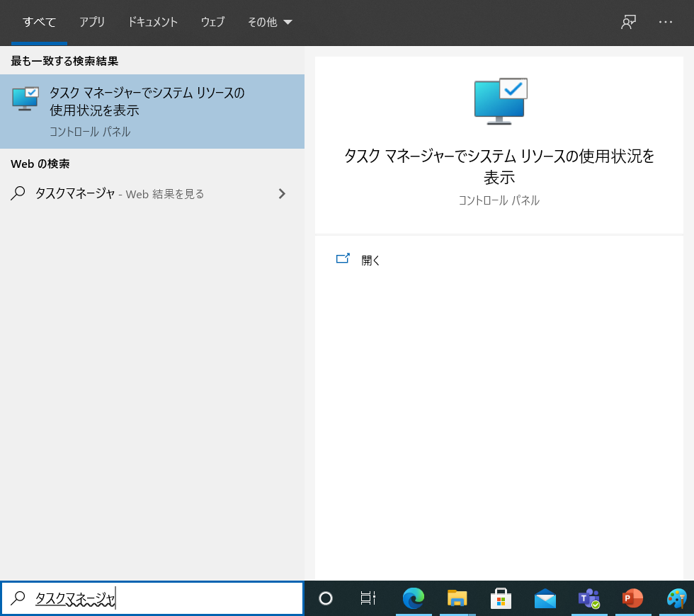Expand the その他 filter dropdown
The image size is (694, 616).
click(x=269, y=22)
